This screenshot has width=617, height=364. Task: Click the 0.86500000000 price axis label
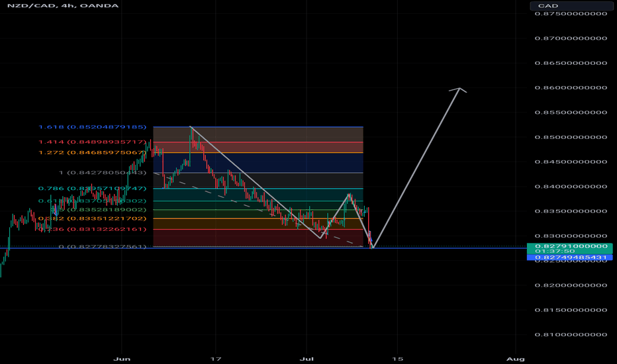[571, 63]
